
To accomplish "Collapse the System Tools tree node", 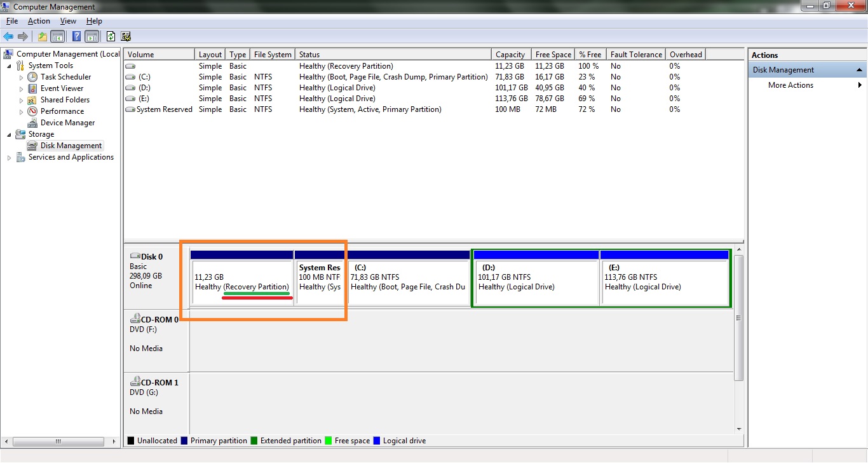I will pos(9,66).
